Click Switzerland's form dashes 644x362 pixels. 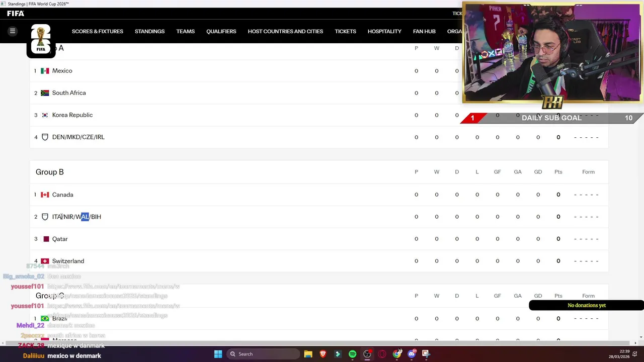pos(586,261)
